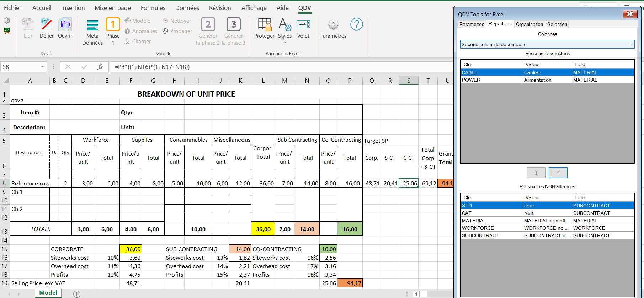Select the yellow 36,00 total in row 13
Screen dimensions: 644x298
(x=263, y=229)
